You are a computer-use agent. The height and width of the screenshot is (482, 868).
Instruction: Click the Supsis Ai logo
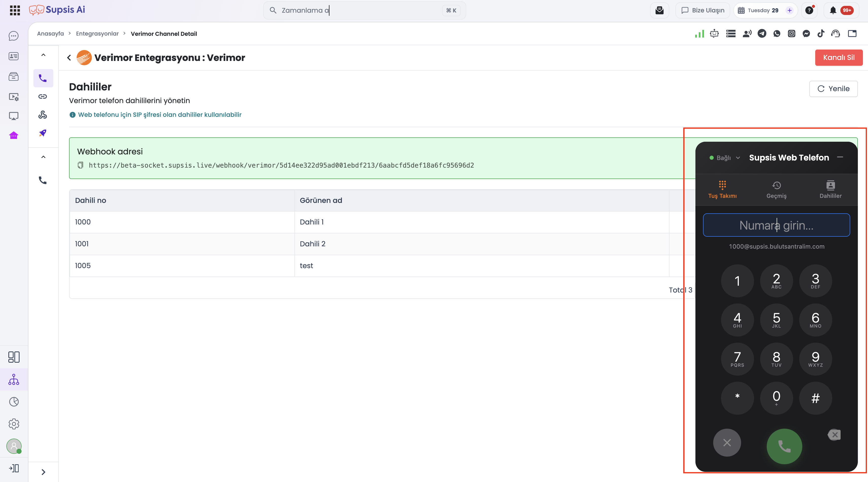coord(57,10)
